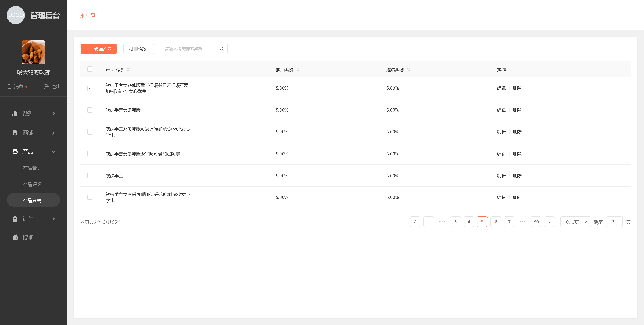
Task: Uncheck the first product row checkbox
Action: coord(90,88)
